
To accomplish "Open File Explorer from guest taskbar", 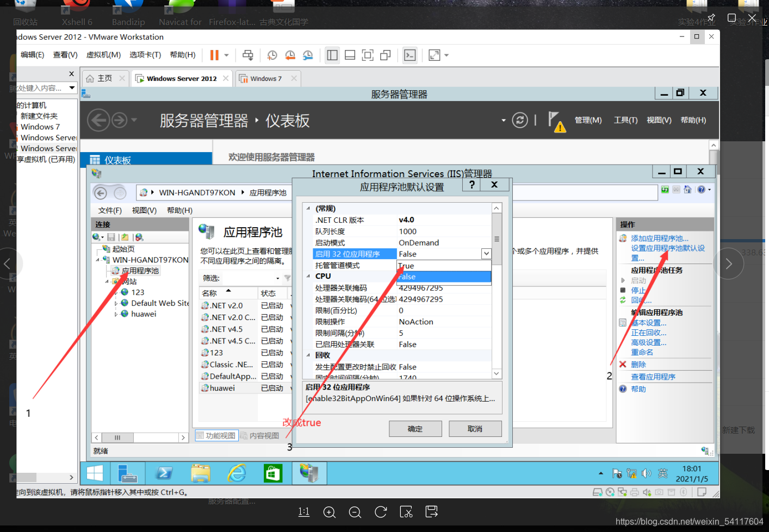I will click(201, 473).
